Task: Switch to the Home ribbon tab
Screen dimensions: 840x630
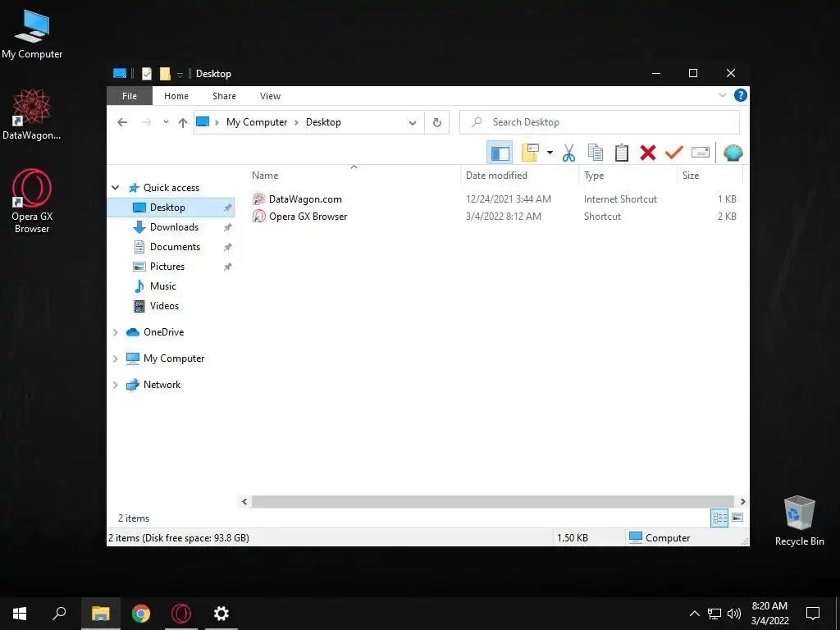Action: coord(176,96)
